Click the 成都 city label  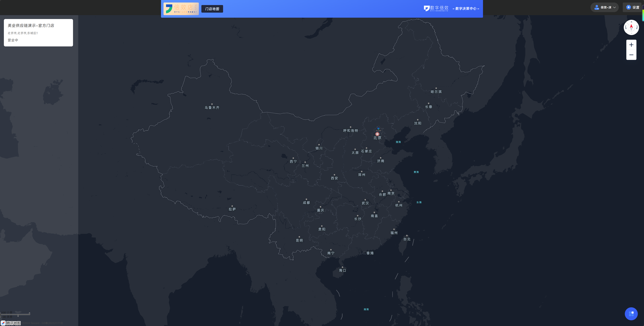coord(306,203)
